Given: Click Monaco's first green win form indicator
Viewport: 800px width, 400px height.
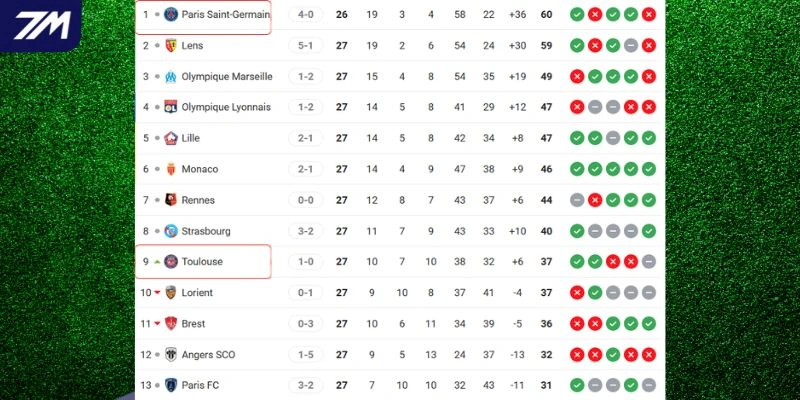Looking at the screenshot, I should (577, 170).
